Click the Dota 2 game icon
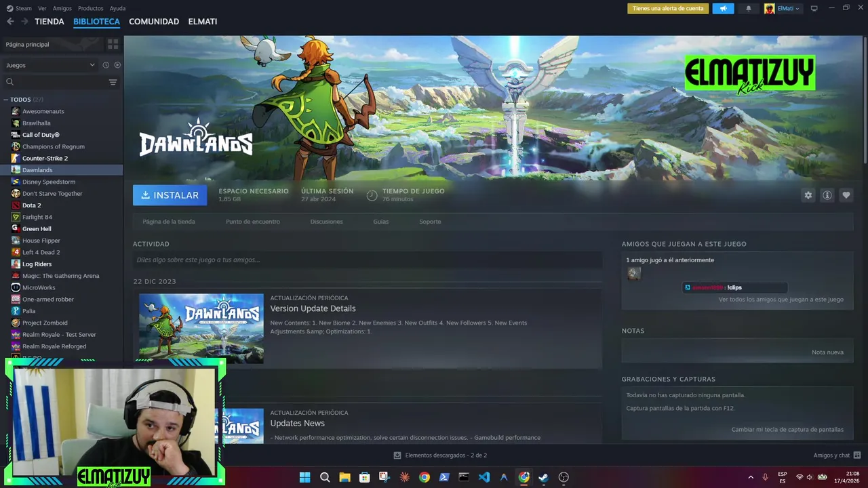This screenshot has width=868, height=488. click(x=16, y=205)
